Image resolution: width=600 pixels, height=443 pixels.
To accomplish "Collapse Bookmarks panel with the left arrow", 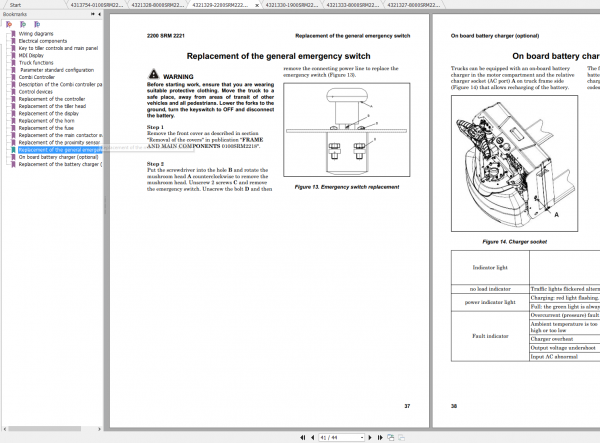I will pos(99,14).
